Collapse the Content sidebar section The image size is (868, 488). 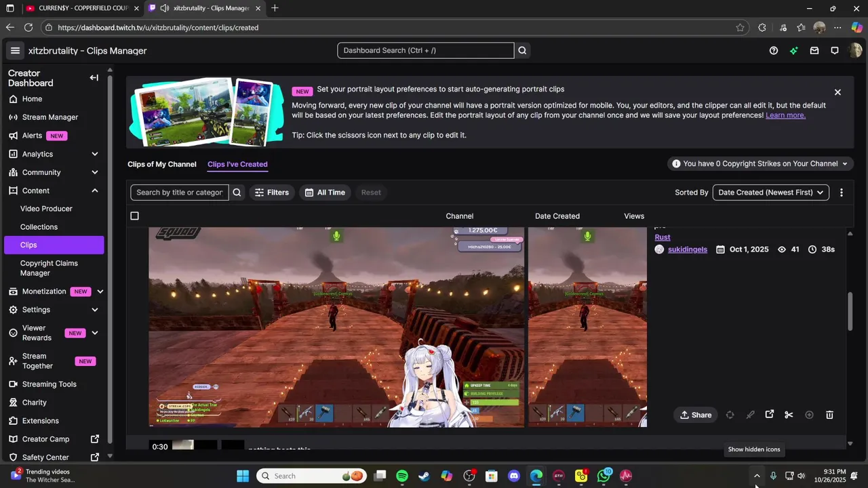point(95,190)
